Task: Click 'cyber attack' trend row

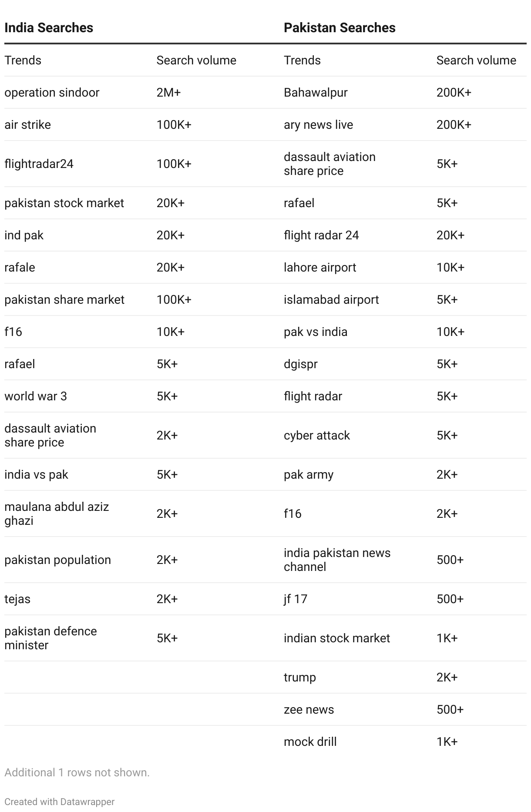Action: click(317, 436)
